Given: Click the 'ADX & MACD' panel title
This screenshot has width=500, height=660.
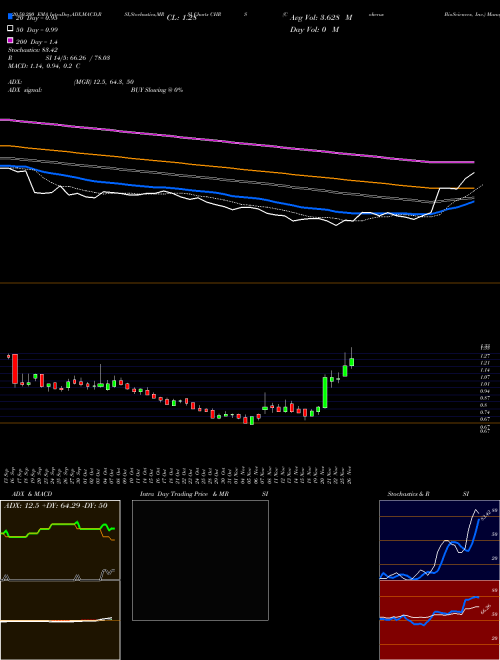Looking at the screenshot, I should (32, 494).
